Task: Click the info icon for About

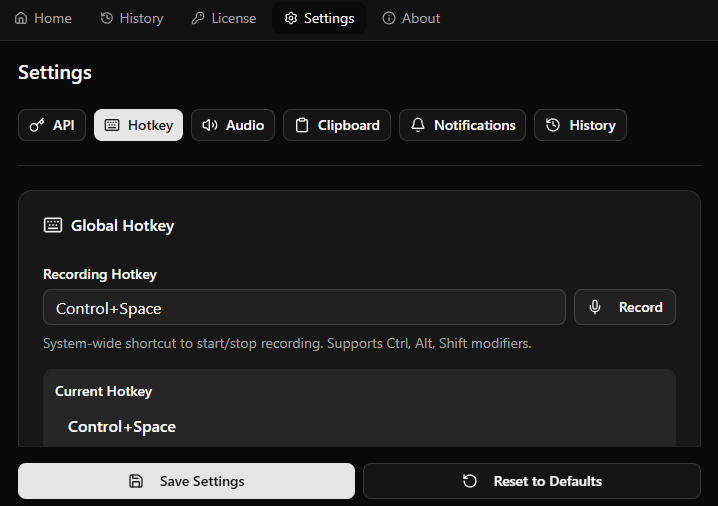Action: click(x=389, y=18)
